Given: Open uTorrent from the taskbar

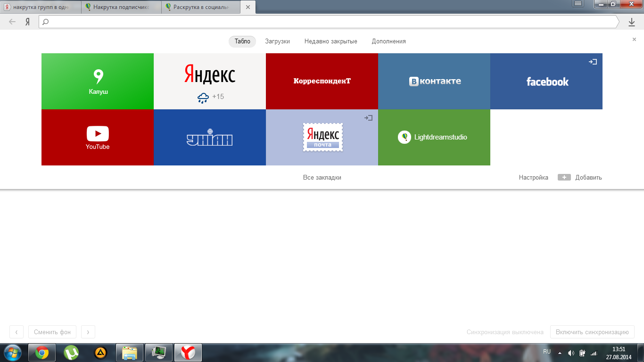Looking at the screenshot, I should [x=71, y=353].
